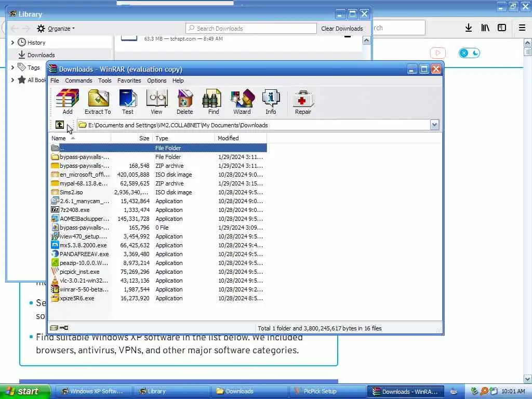
Task: Click the drive icon in WinRAR status bar
Action: coord(54,328)
